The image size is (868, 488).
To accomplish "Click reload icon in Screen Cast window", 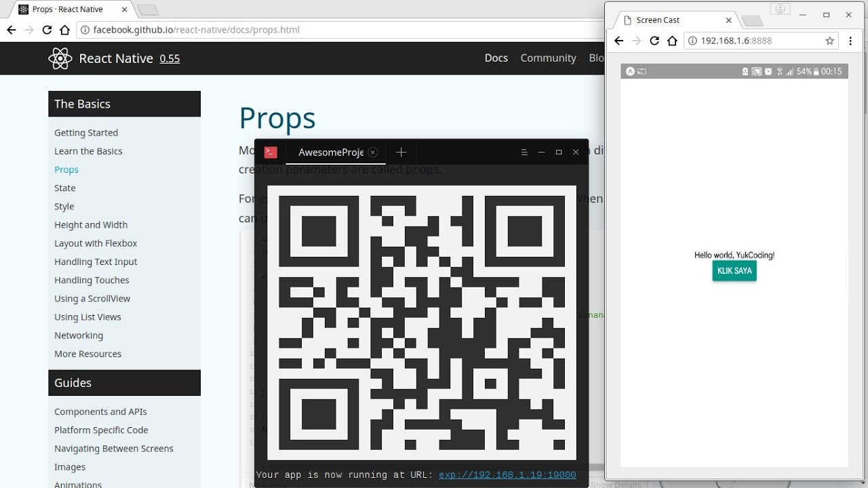I will click(654, 41).
